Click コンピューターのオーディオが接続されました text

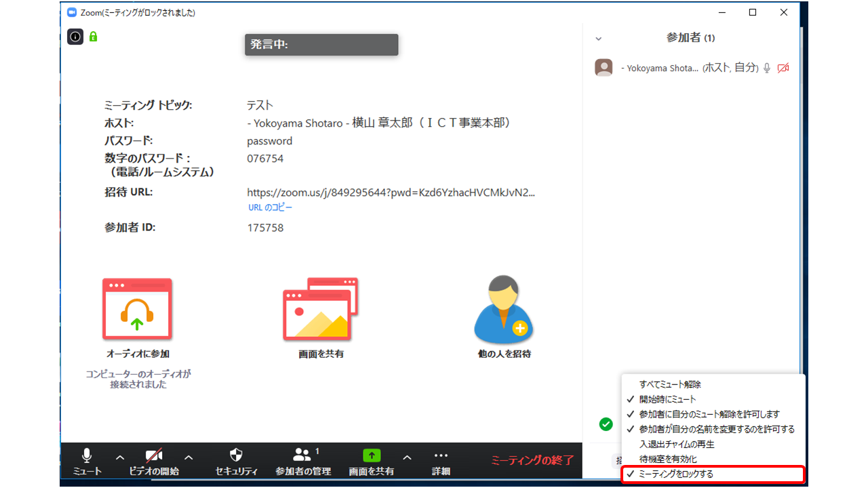[138, 379]
